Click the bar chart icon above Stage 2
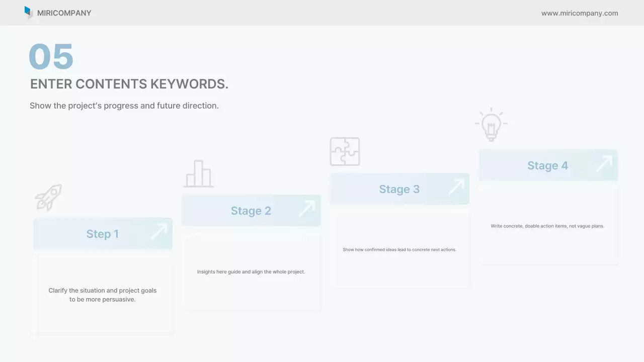 (x=198, y=174)
